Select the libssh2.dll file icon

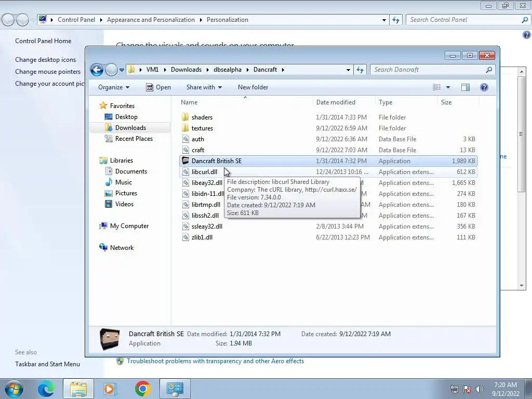185,216
